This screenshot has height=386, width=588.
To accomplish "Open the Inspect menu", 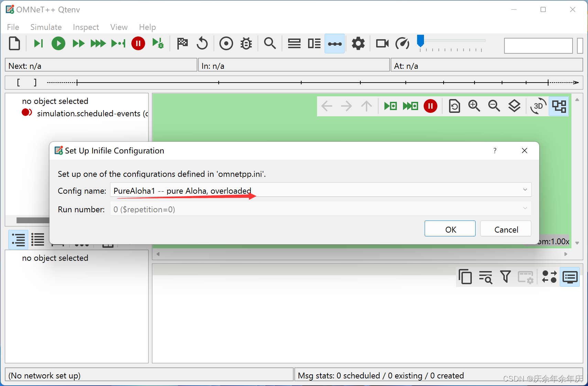I will point(86,27).
